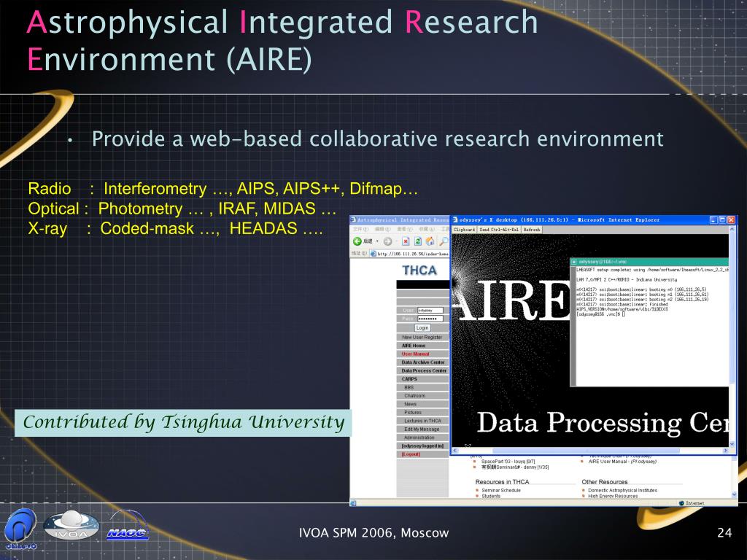Click the THCA logo on the web page
This screenshot has height=560, width=747.
pos(419,271)
